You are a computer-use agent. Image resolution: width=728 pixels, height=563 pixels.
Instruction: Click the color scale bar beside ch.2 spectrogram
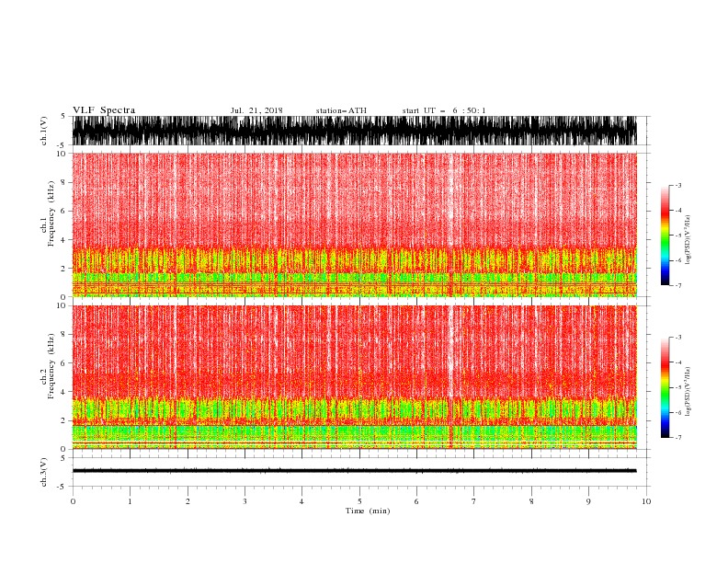tap(665, 387)
